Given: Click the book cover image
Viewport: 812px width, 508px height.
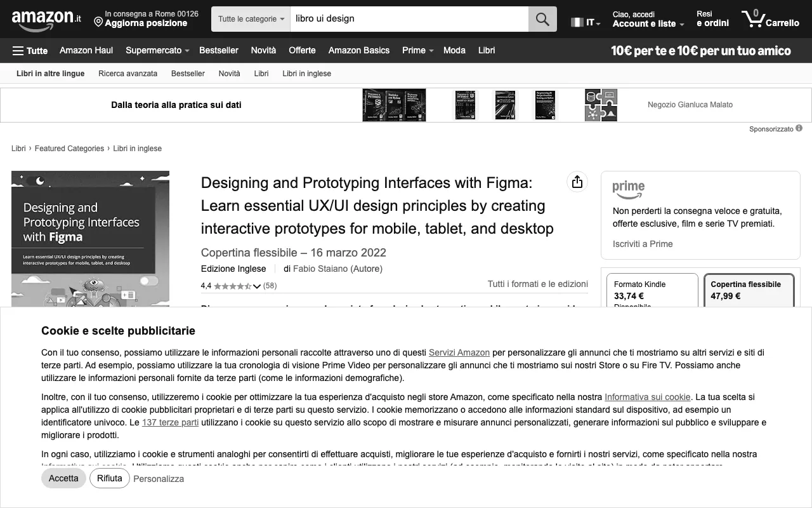Looking at the screenshot, I should click(90, 239).
